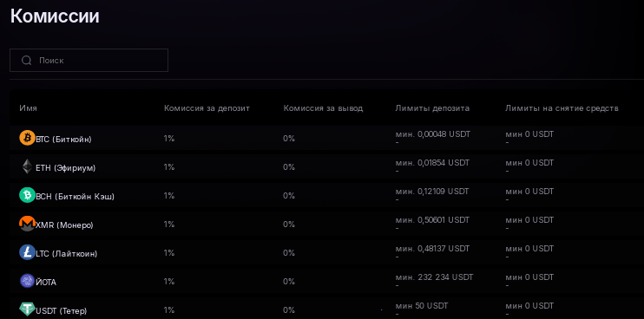Focus the Поиск search field
This screenshot has height=319, width=644.
[89, 61]
